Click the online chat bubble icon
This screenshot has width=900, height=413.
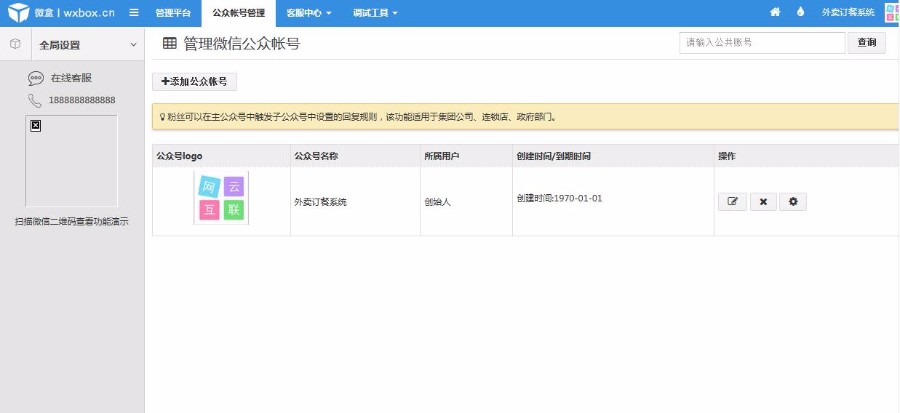click(x=36, y=79)
